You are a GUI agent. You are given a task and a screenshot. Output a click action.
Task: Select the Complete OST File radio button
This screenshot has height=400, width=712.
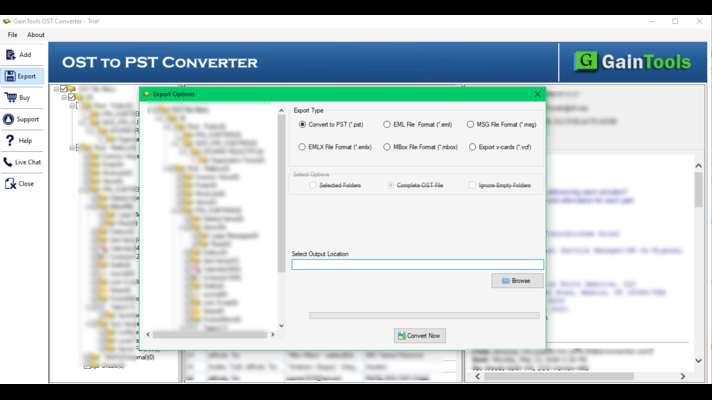tap(391, 185)
